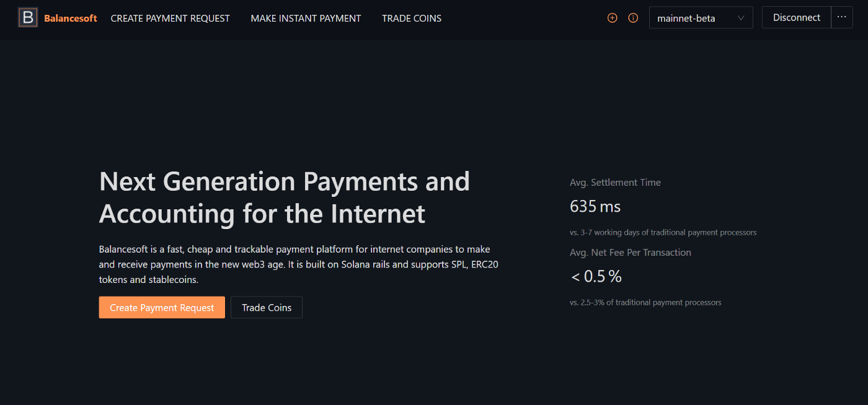The image size is (868, 405).
Task: Select the "Next Generation Payments and" heading line
Action: pyautogui.click(x=285, y=181)
